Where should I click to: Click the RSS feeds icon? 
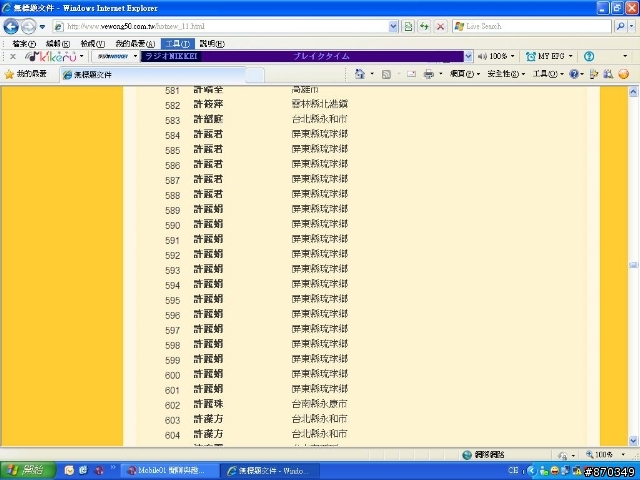tap(386, 74)
